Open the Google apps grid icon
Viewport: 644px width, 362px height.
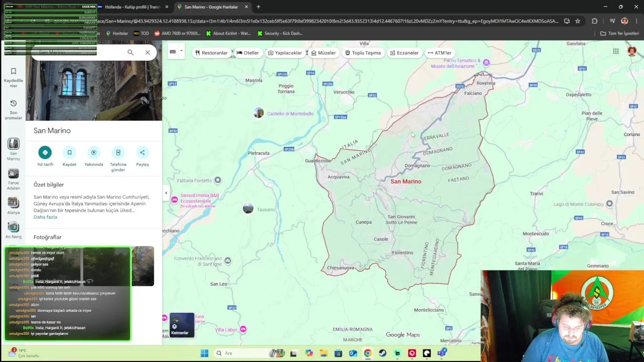(616, 51)
